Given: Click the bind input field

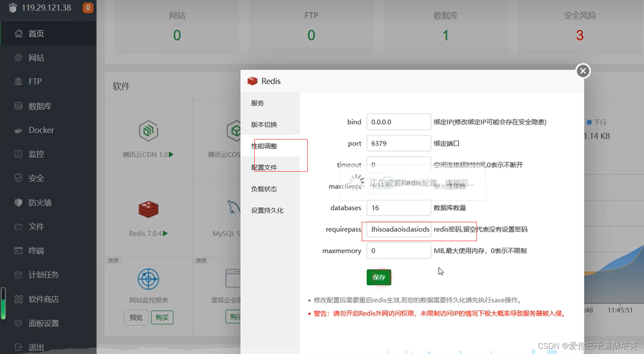Looking at the screenshot, I should point(399,122).
